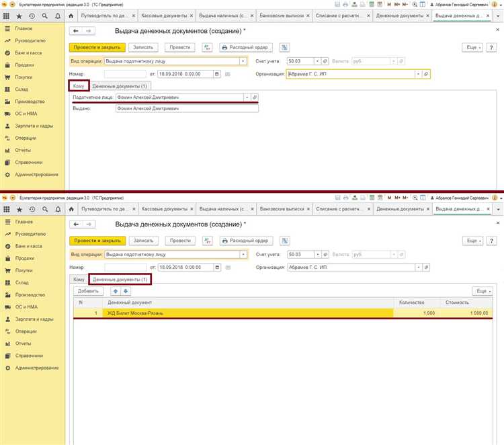Move the row up with the up arrow
504x445 pixels.
pyautogui.click(x=115, y=291)
